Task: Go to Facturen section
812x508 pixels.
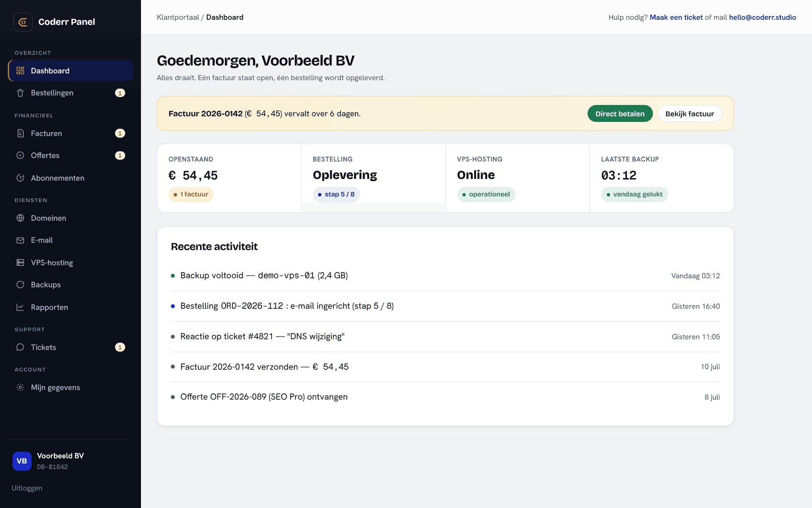Action: coord(71,133)
